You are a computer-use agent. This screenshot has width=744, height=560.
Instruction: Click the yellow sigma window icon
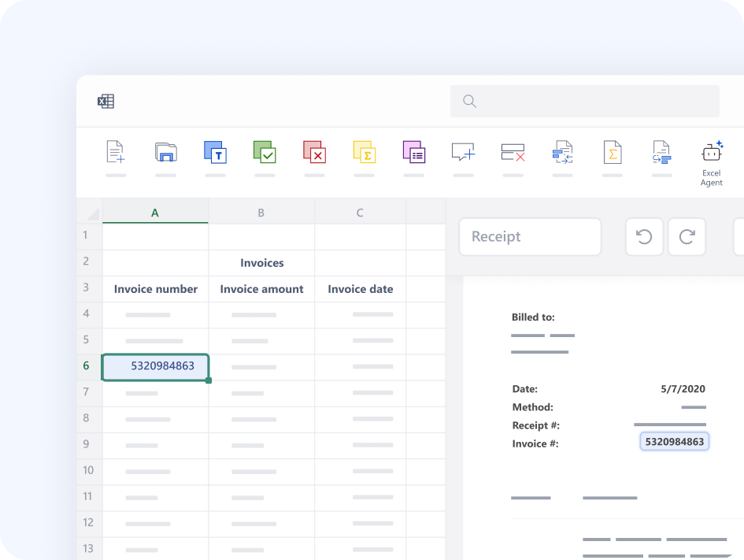pyautogui.click(x=364, y=152)
